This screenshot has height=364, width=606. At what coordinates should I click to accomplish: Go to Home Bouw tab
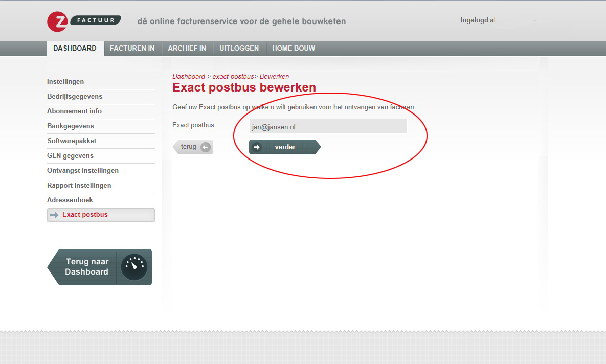(294, 48)
